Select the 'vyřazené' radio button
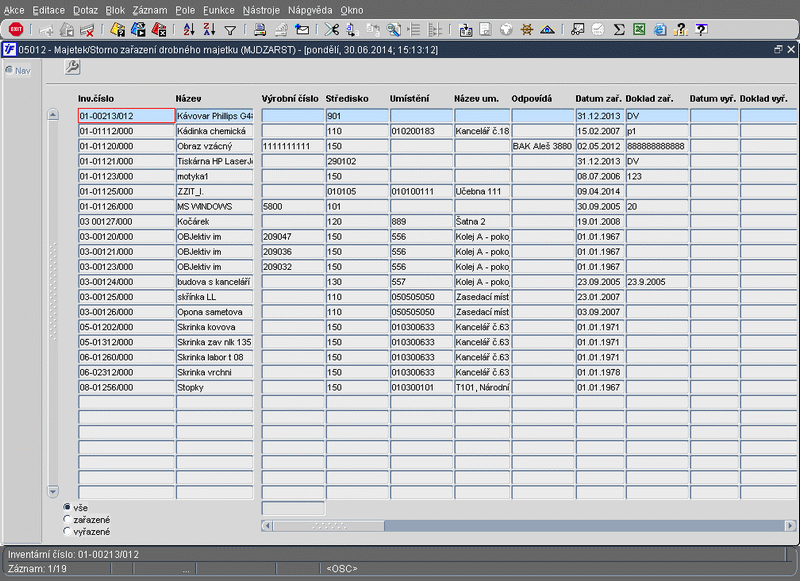The width and height of the screenshot is (800, 581). (x=67, y=531)
